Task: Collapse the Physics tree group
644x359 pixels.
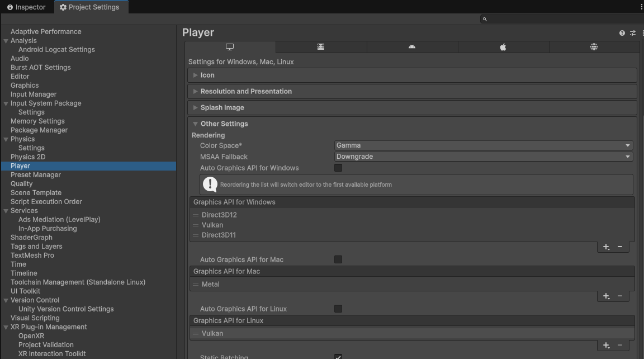Action: tap(6, 139)
